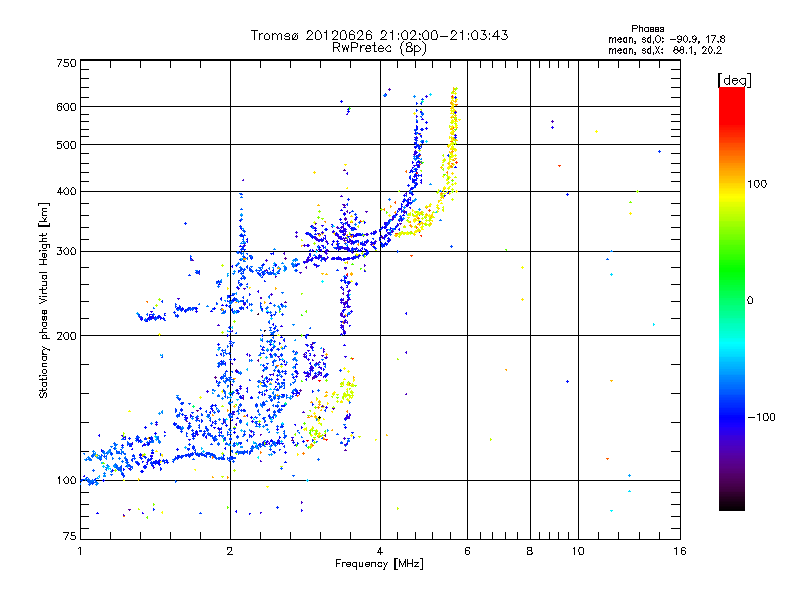The width and height of the screenshot is (800, 600).
Task: Click the 'Phases' header label
Action: point(647,29)
